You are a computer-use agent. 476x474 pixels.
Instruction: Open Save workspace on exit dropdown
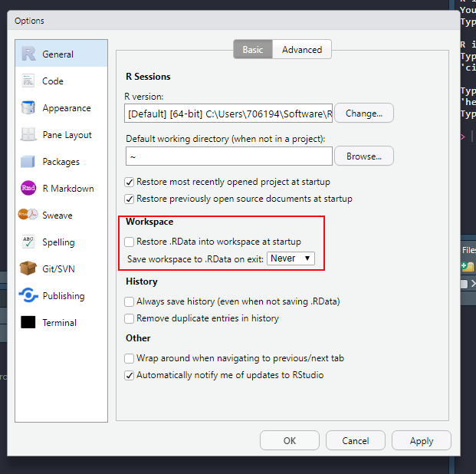coord(291,258)
